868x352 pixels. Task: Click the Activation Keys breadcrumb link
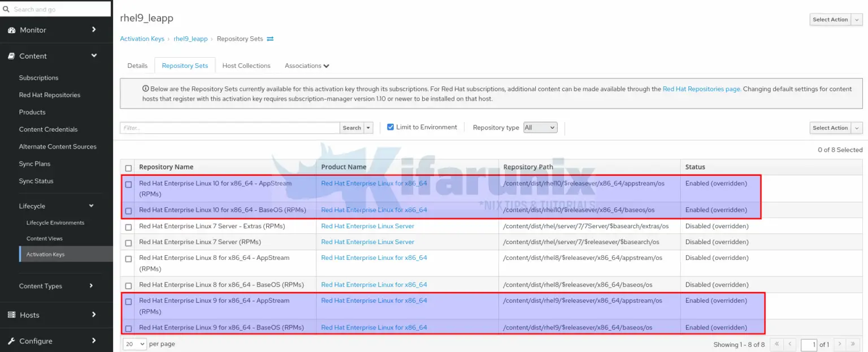point(142,38)
